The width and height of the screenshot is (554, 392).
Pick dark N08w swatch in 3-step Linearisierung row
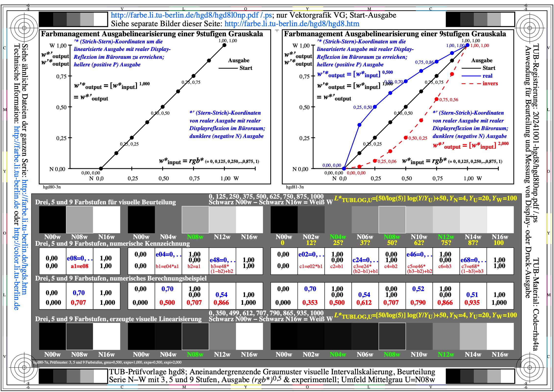coord(79,336)
